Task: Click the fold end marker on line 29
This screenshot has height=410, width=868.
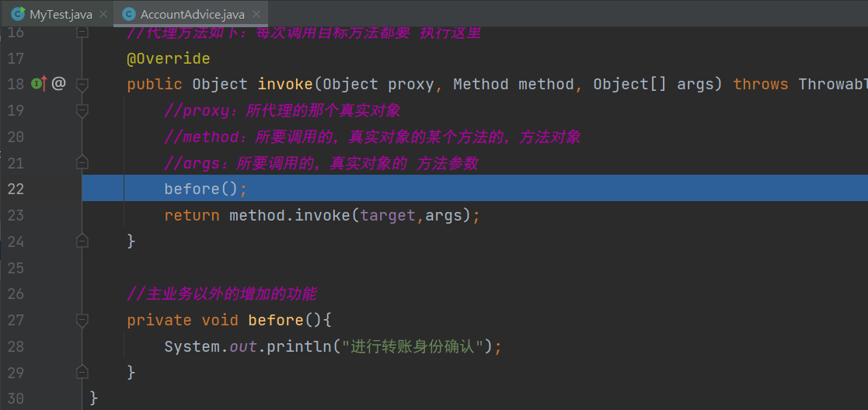Action: pos(82,373)
